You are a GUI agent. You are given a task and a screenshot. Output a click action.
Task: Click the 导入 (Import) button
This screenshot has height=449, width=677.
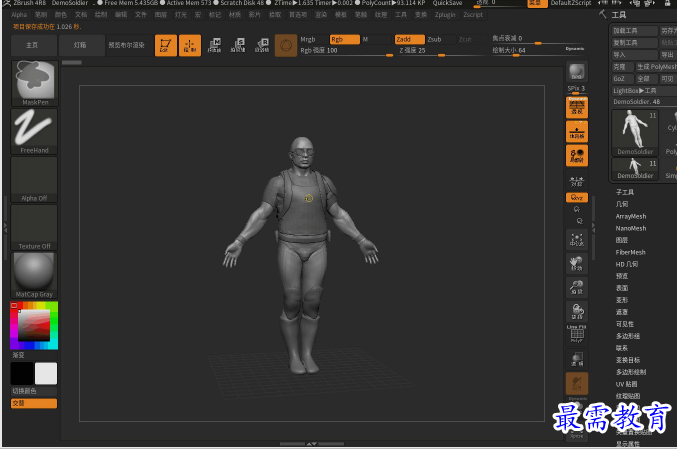pos(634,55)
